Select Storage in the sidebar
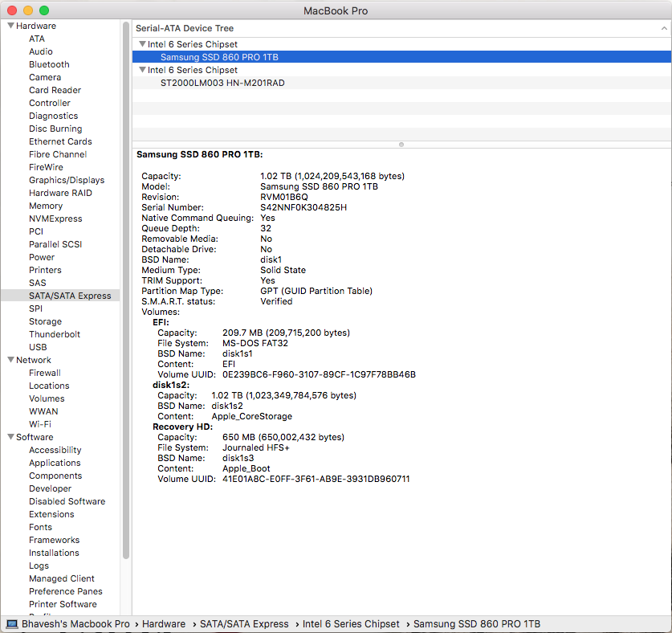 [x=46, y=321]
